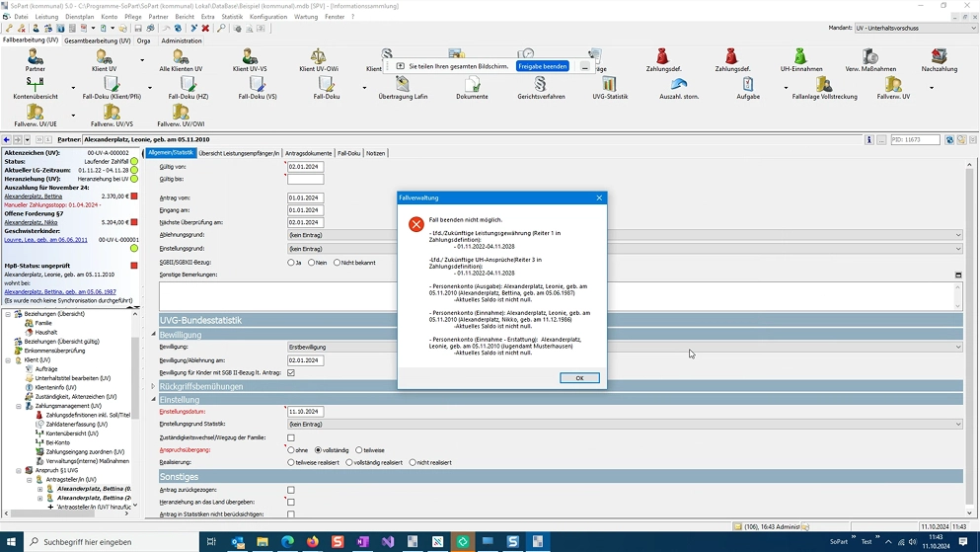The height and width of the screenshot is (552, 980).
Task: Select the 'teilweise' Anspruchsübergang radio option
Action: (359, 450)
